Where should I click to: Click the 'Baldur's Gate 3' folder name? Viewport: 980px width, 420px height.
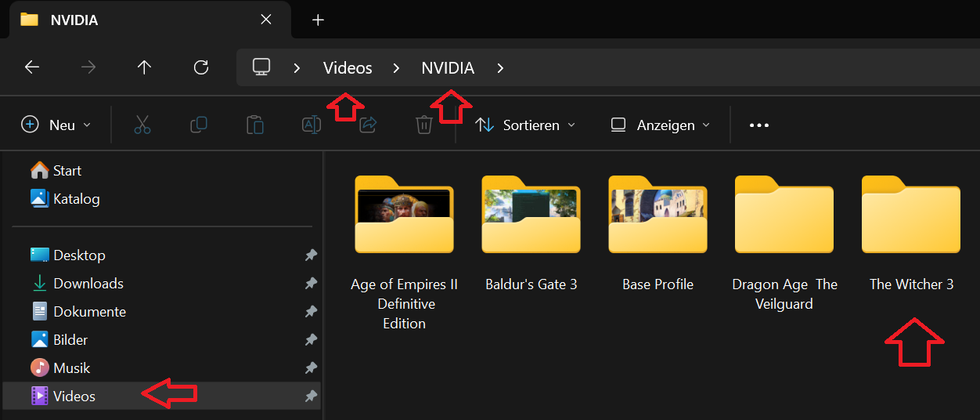click(x=531, y=284)
